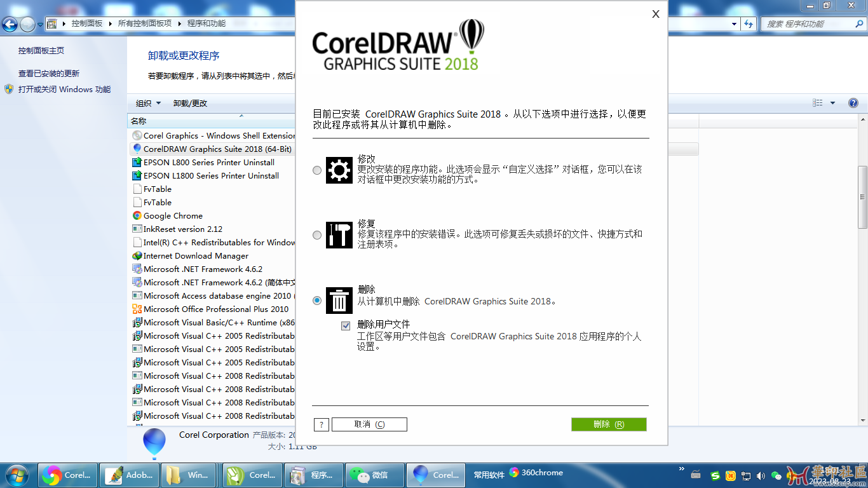
Task: Click the program list vertical scrollbar
Action: (862, 197)
